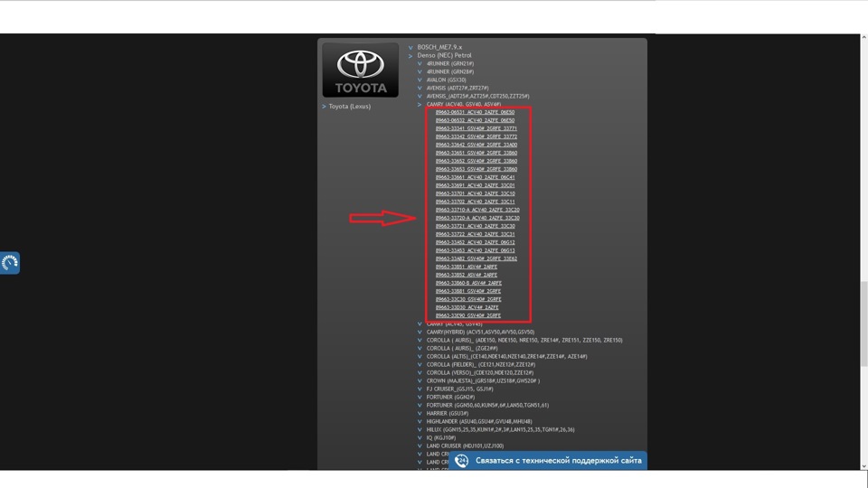Select the FJ CRUISER_(GSJ15, GSJ1#) row

(x=459, y=389)
